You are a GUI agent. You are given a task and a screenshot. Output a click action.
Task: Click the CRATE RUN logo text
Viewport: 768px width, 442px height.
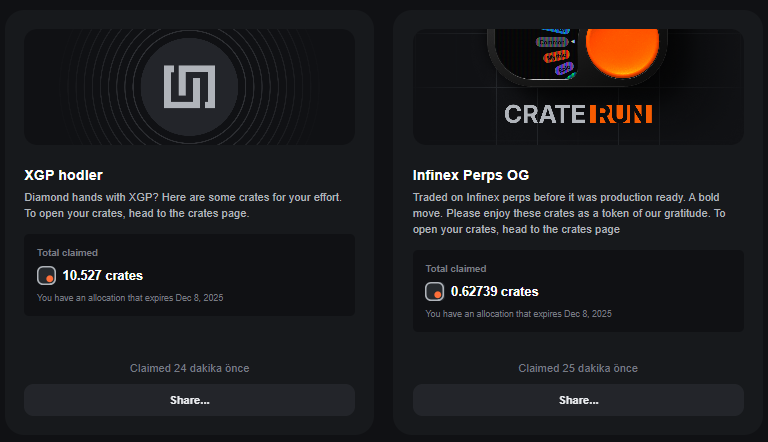click(578, 114)
